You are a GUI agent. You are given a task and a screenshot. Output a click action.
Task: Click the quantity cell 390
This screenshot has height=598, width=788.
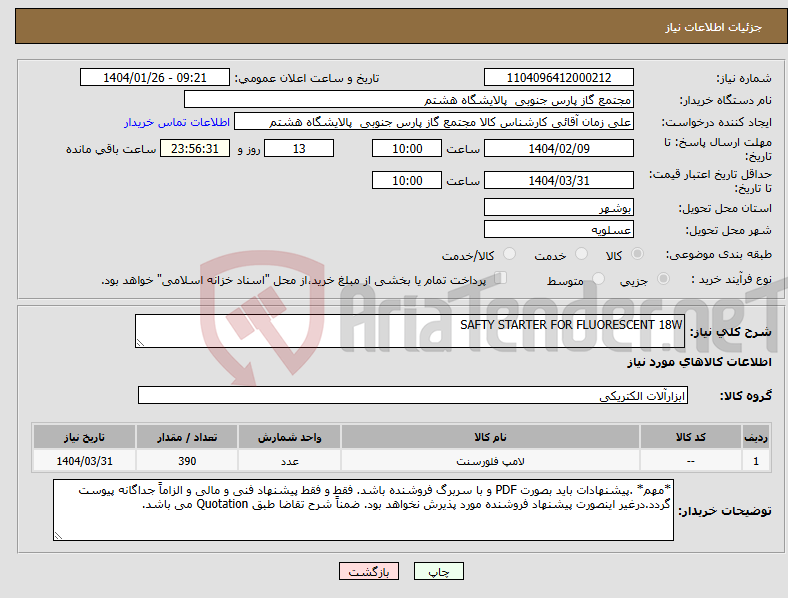point(187,460)
